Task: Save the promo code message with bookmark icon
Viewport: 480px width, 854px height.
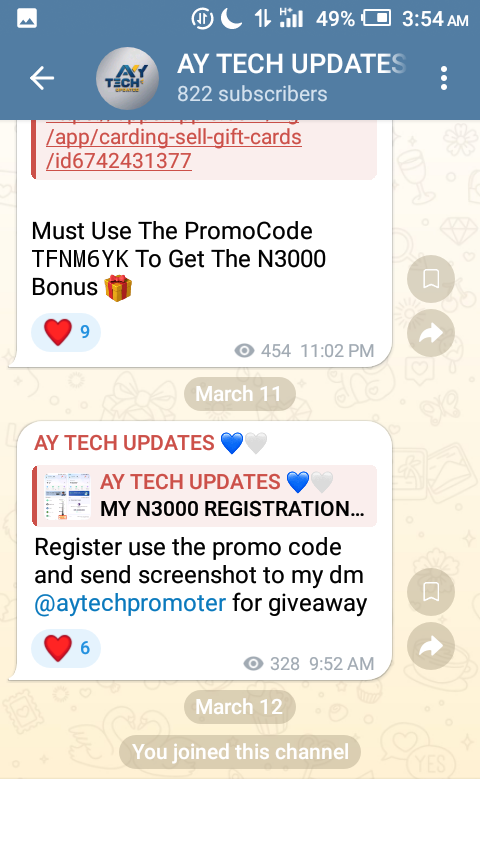Action: pos(431,279)
